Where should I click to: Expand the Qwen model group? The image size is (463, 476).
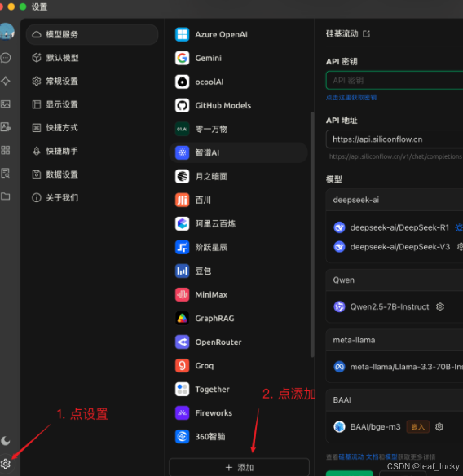coord(395,280)
